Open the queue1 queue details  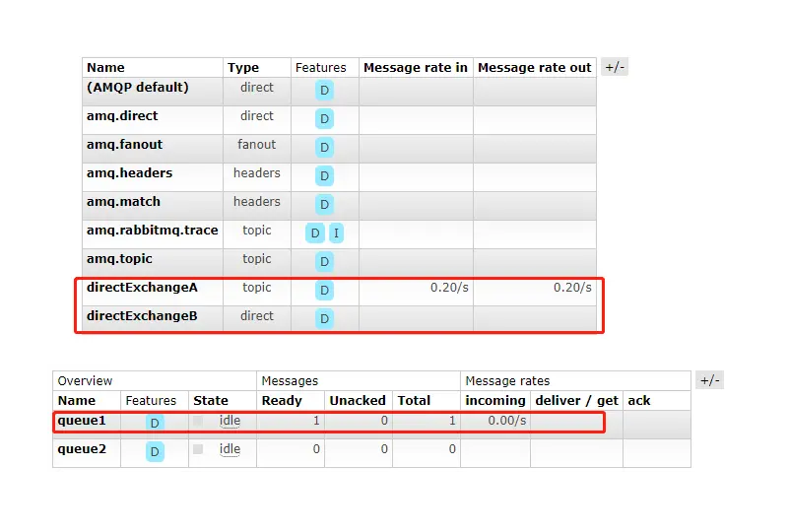click(82, 421)
